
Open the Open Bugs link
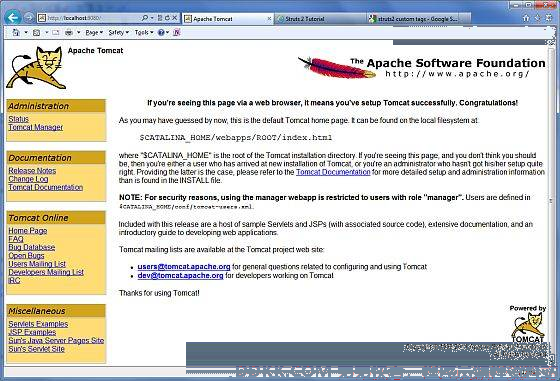(x=26, y=255)
